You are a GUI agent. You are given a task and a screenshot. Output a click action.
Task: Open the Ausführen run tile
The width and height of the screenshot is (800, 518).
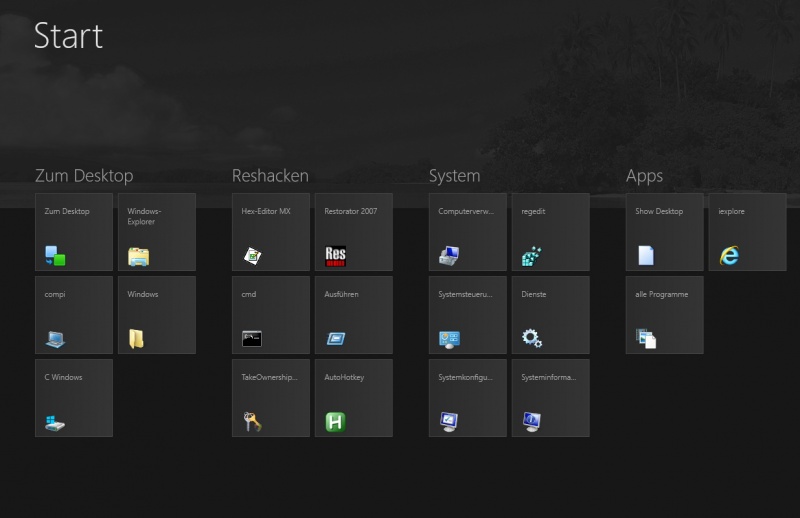[354, 315]
